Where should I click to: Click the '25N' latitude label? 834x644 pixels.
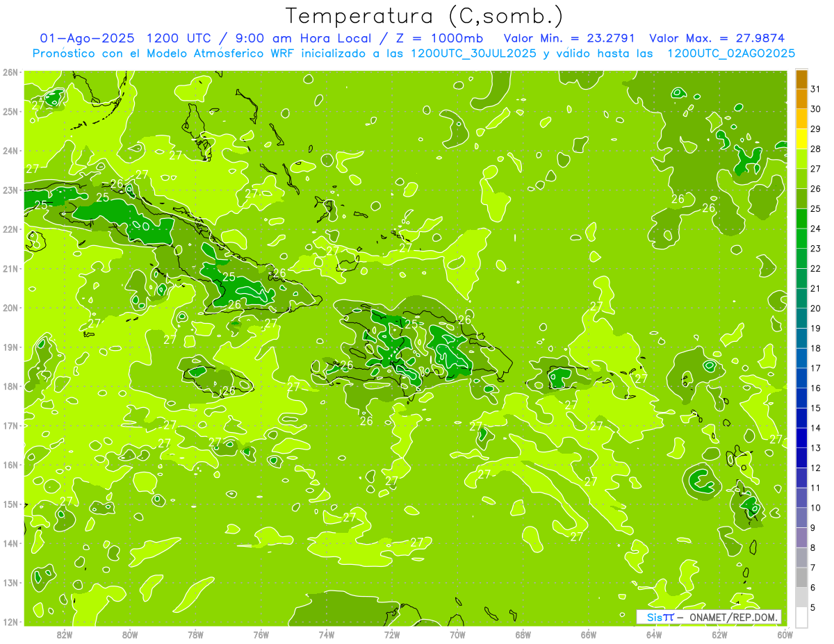click(x=10, y=112)
